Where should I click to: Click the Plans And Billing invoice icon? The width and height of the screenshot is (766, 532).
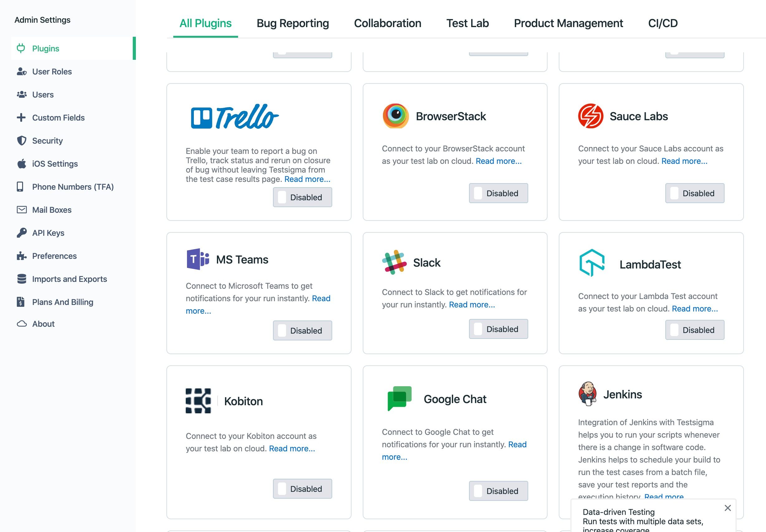[x=21, y=302]
